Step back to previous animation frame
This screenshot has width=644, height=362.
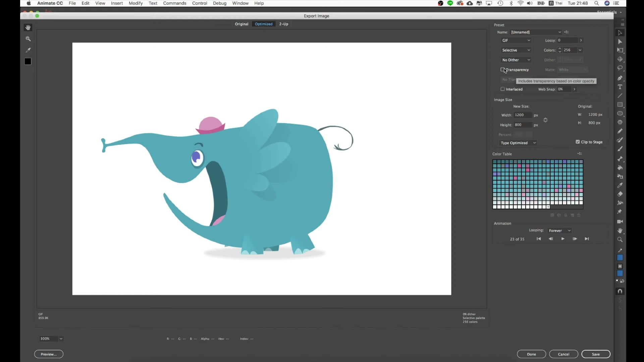[551, 239]
